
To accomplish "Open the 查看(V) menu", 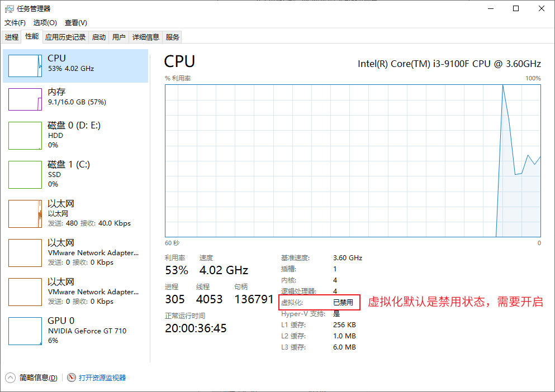I will click(x=75, y=23).
